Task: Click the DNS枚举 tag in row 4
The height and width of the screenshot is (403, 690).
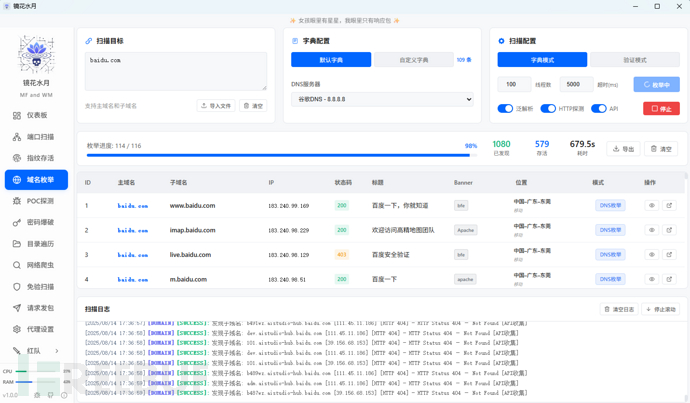Action: click(610, 279)
